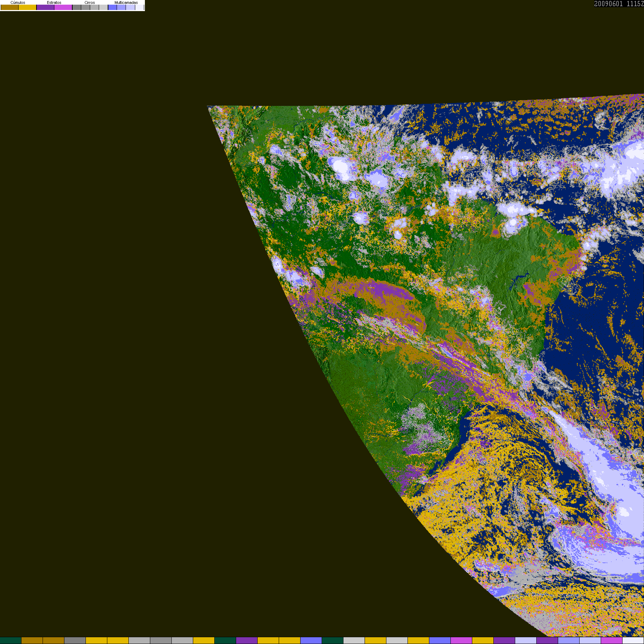Click the 'Cúmulos' legend label
Viewport: 644px width, 644px height.
pos(18,3)
